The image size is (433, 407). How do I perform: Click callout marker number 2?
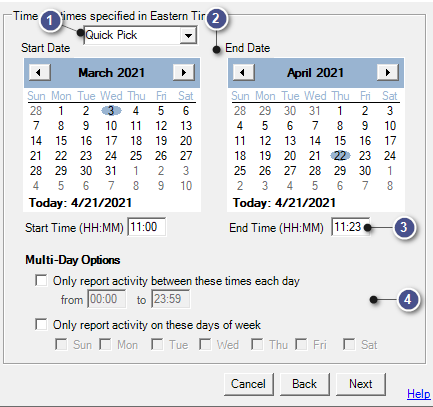(216, 18)
